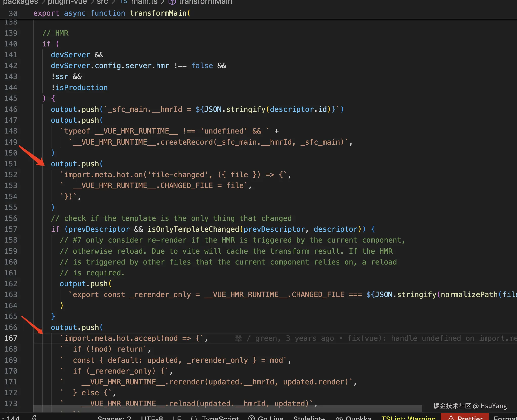Switch line ending via LF status item
This screenshot has height=420, width=517.
pos(177,418)
